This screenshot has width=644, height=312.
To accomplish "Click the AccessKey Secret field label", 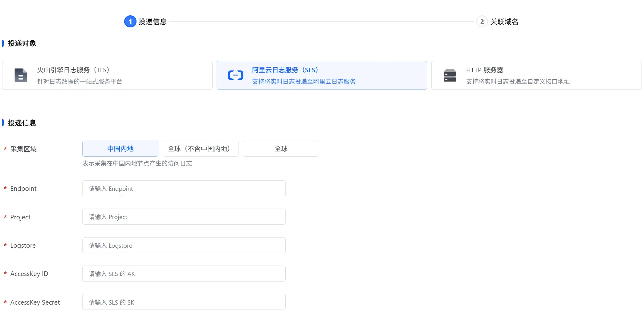I will 35,302.
